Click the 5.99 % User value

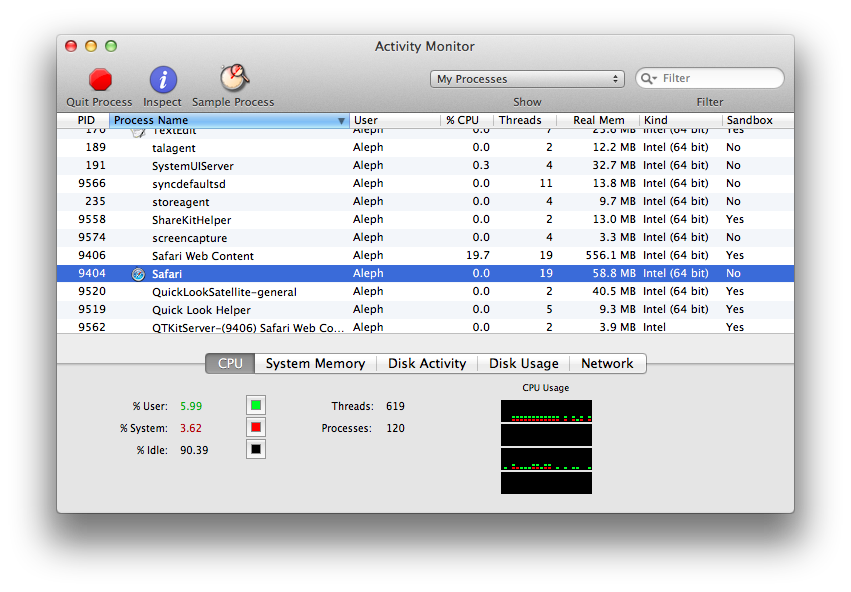(x=191, y=406)
